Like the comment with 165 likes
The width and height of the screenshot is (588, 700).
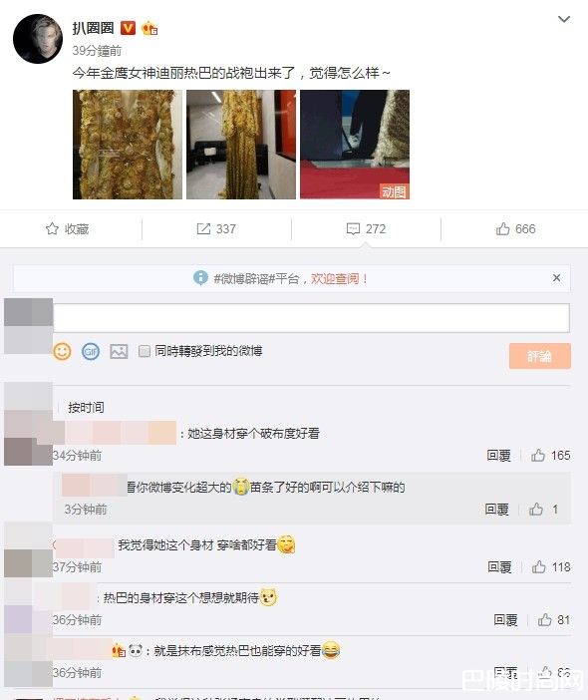coord(537,456)
